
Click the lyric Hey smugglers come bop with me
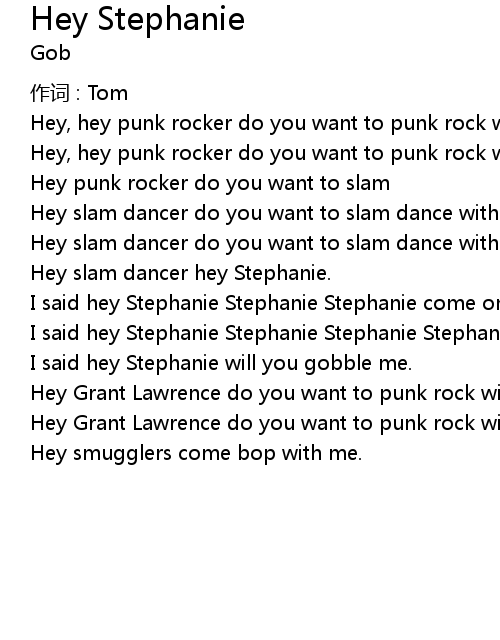click(x=196, y=453)
